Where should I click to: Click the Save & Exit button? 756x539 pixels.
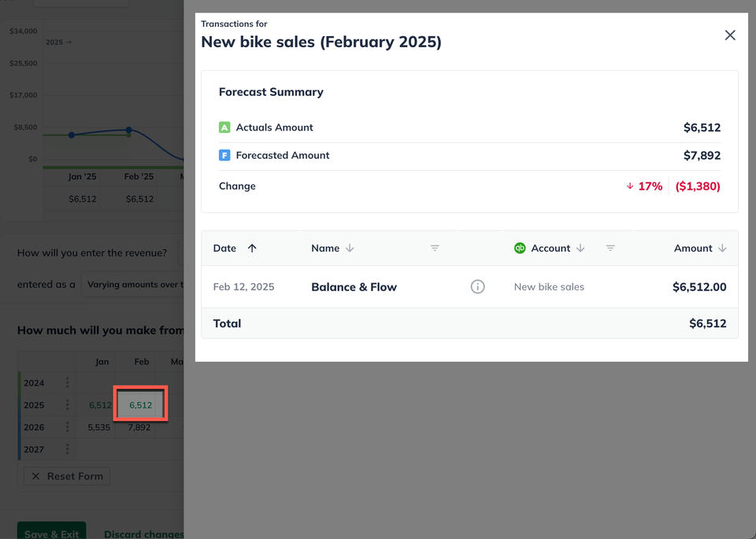click(x=52, y=530)
